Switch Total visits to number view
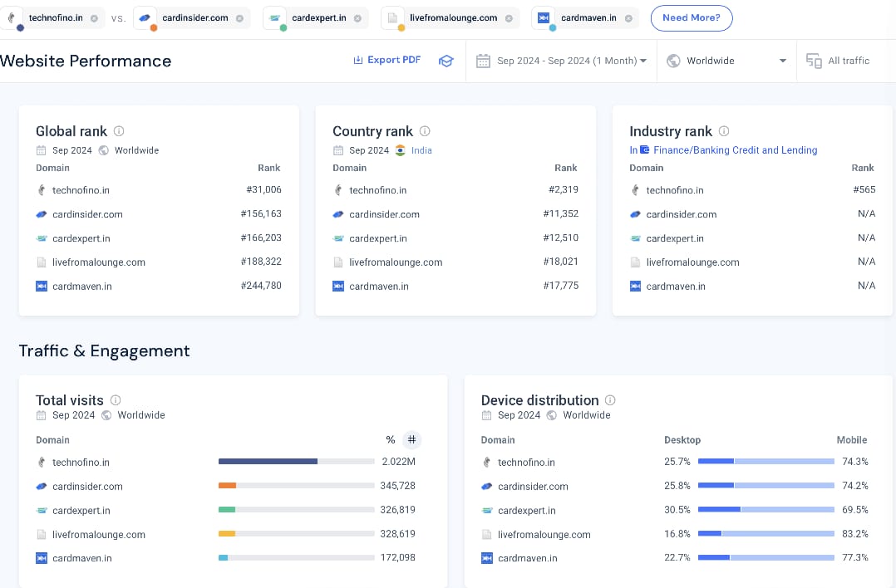This screenshot has height=588, width=896. (x=412, y=439)
